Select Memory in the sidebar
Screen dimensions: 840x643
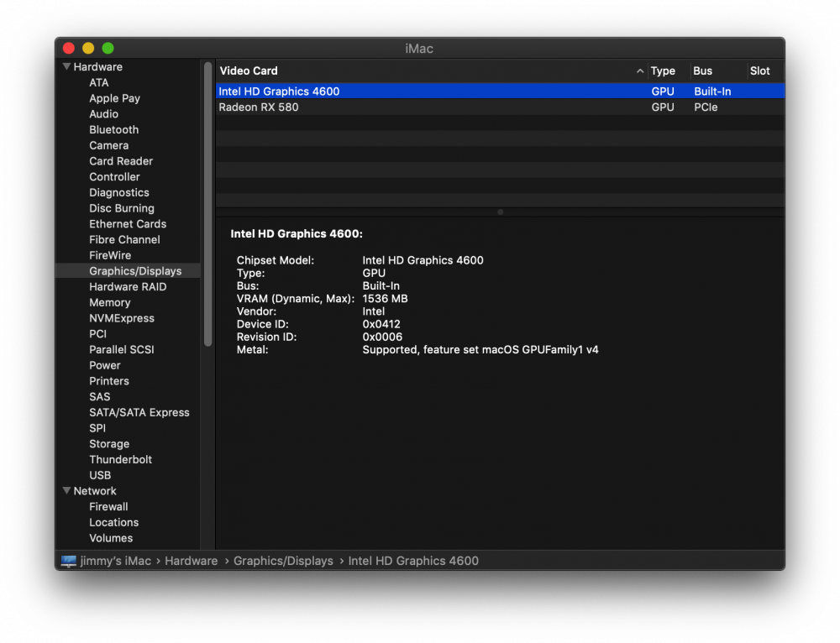click(x=110, y=302)
